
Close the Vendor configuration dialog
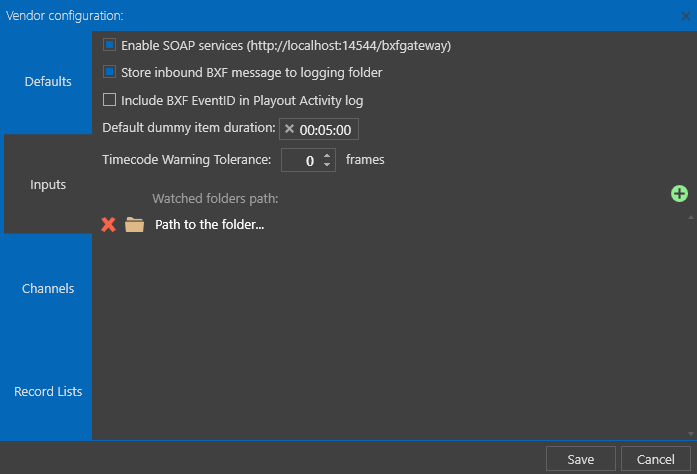tap(685, 16)
